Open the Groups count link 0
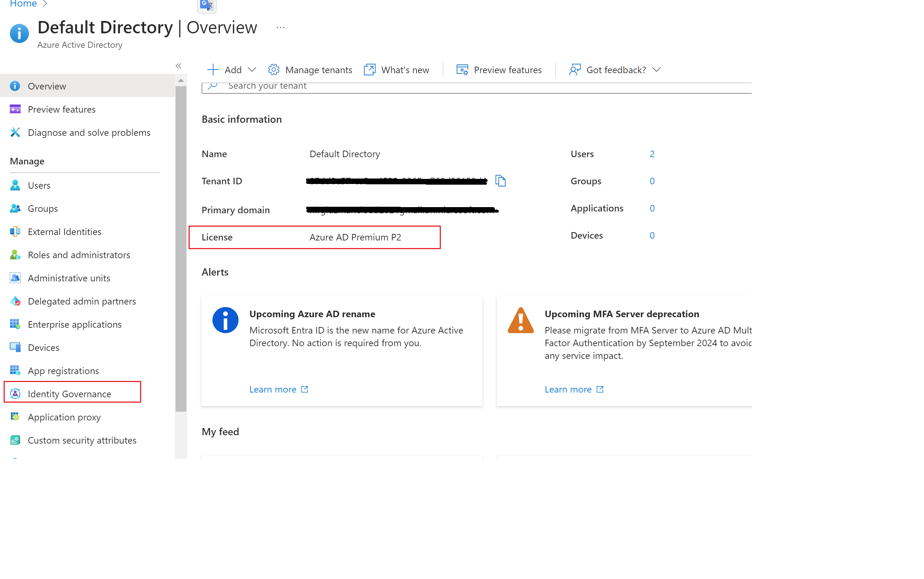The image size is (924, 579). pos(652,181)
